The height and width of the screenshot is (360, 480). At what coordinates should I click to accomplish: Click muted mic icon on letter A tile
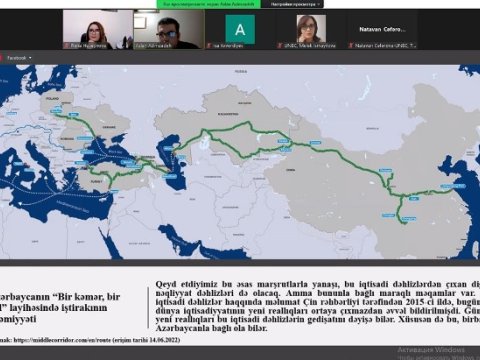point(209,46)
